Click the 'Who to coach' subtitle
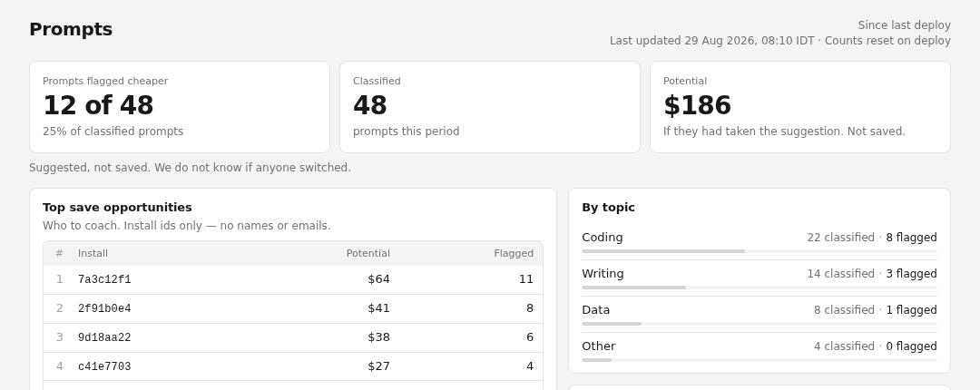This screenshot has height=390, width=980. [x=186, y=226]
